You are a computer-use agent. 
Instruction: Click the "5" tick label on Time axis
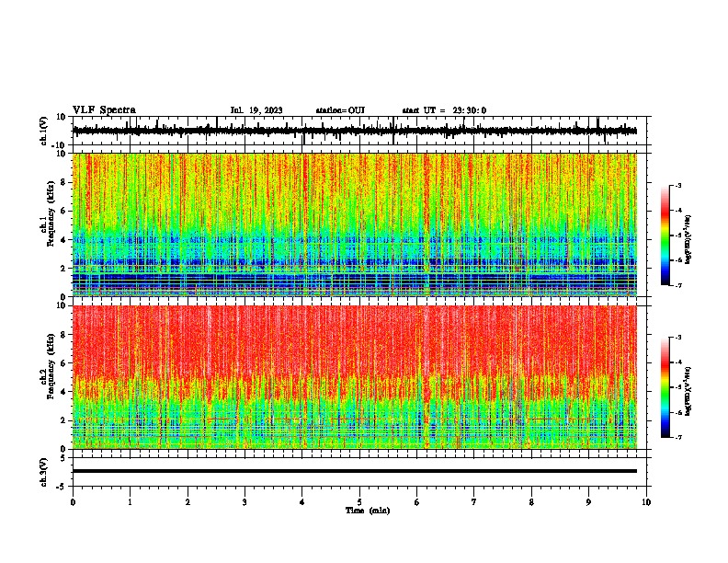[x=359, y=502]
